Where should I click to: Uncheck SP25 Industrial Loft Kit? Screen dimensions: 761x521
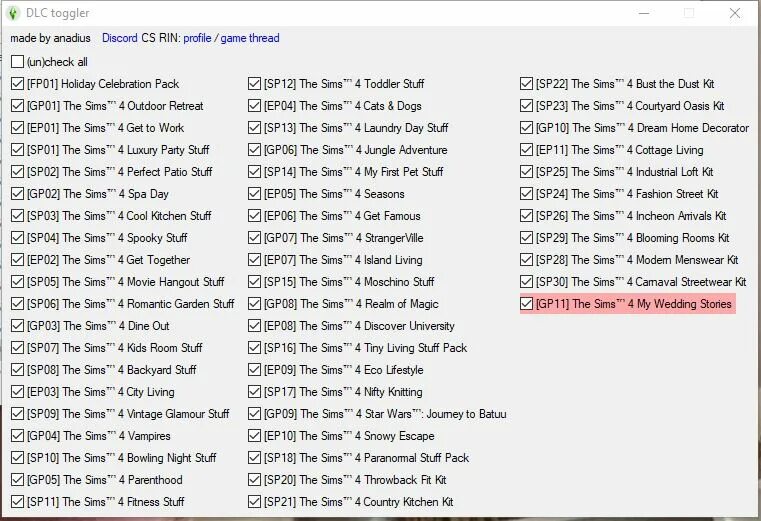pyautogui.click(x=527, y=171)
